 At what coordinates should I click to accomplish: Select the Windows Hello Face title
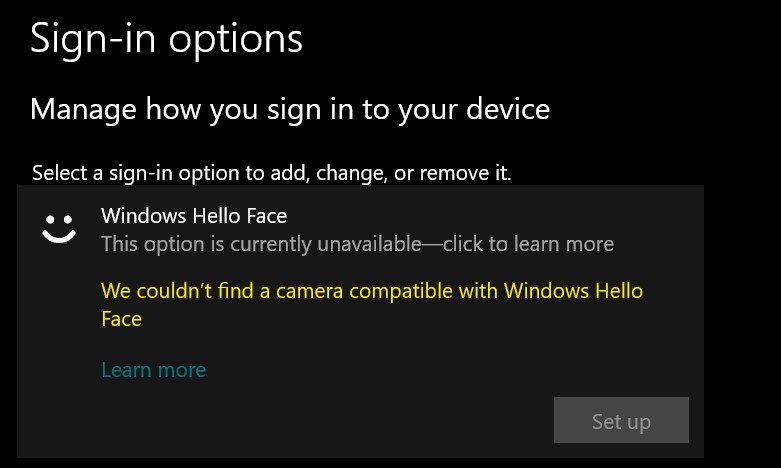[x=194, y=216]
